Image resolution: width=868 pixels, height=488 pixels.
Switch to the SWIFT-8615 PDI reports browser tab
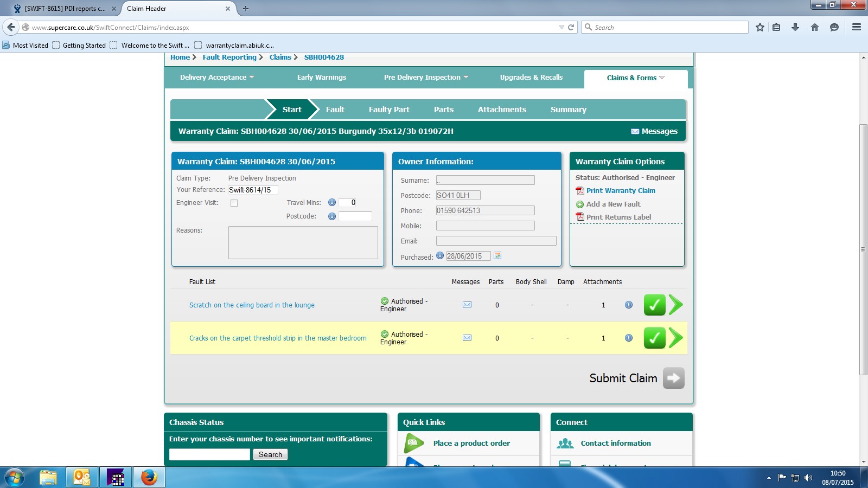tap(65, 9)
